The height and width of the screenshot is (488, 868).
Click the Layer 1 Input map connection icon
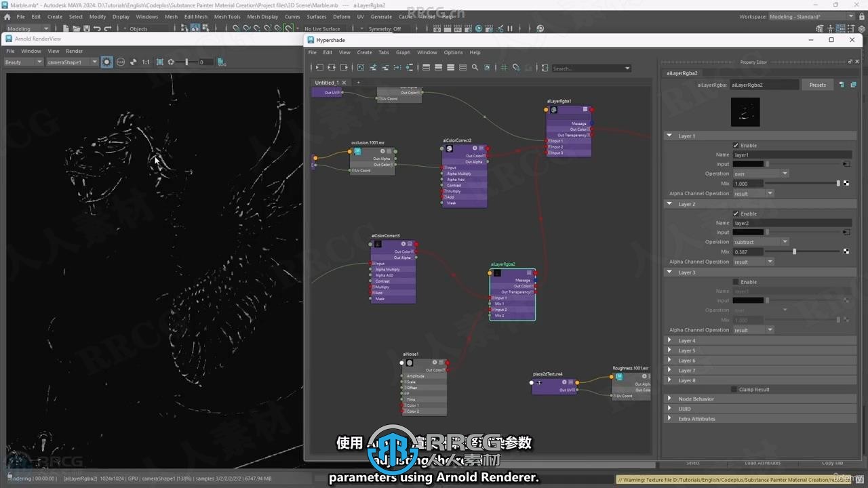(x=846, y=164)
